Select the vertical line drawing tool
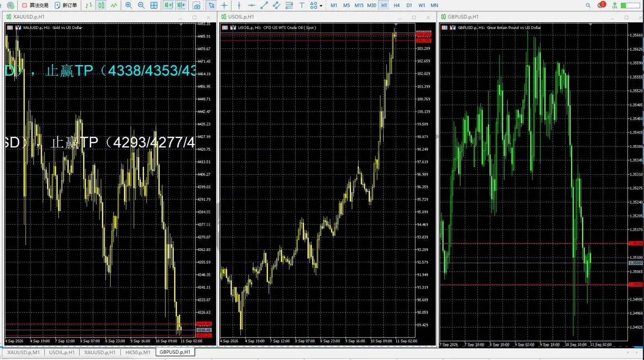 239,5
